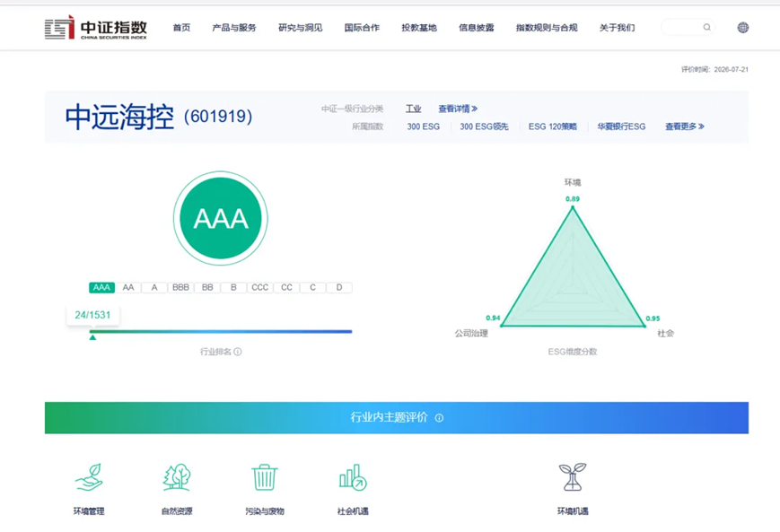
Task: Click the 社会 radar axis label
Action: (666, 333)
